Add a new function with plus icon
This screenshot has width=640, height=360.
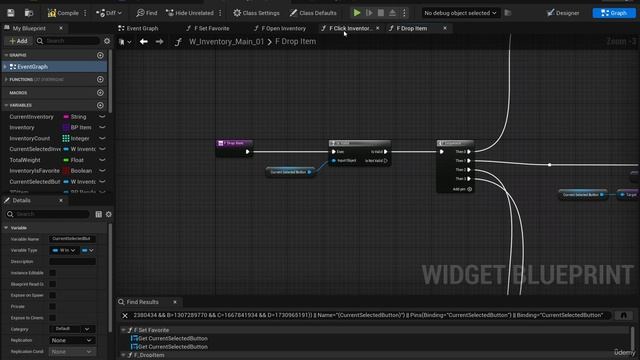click(x=100, y=80)
